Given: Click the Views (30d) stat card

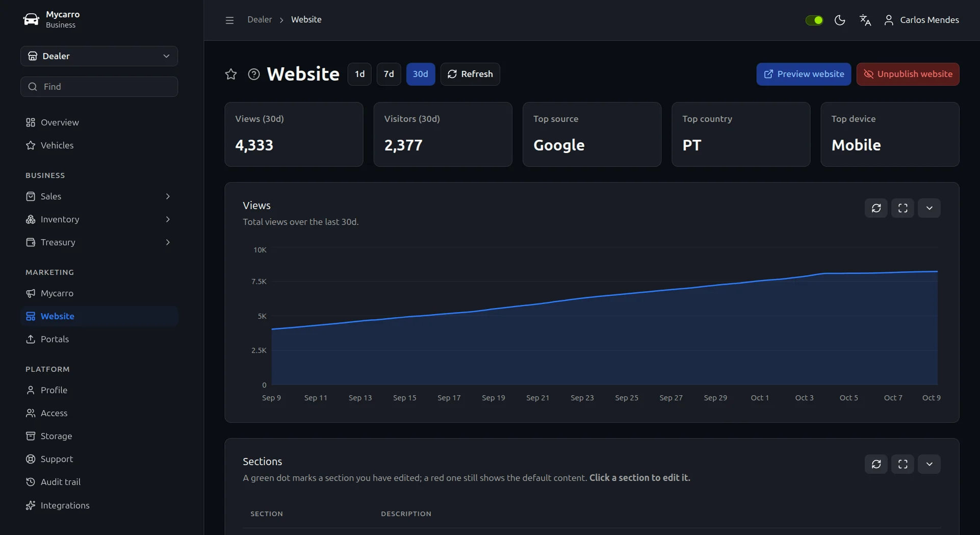Looking at the screenshot, I should tap(294, 135).
